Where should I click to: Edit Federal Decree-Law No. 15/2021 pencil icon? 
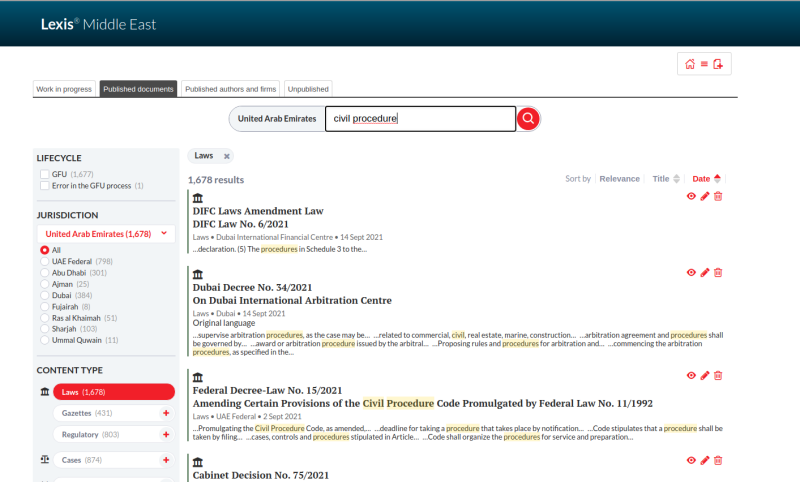705,375
